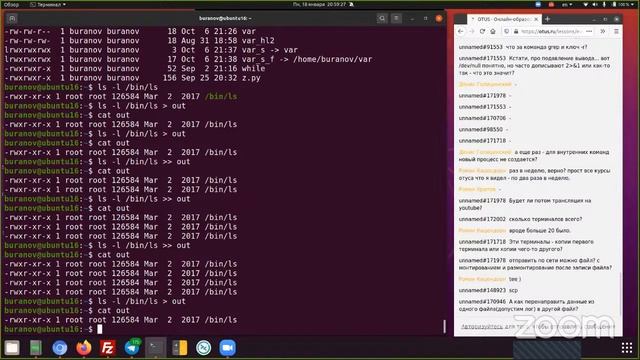Click the tracking protection shield icon
640x360 pixels.
[507, 31]
